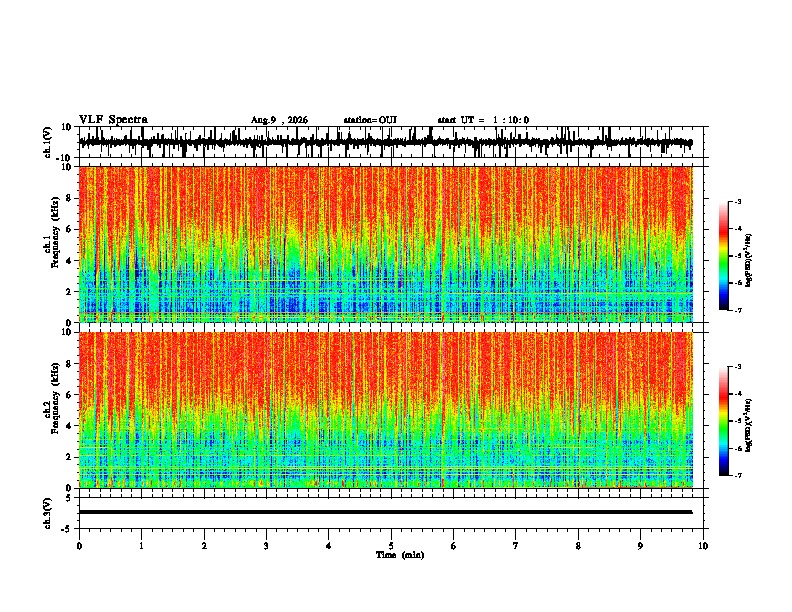Click the ch.1(V) vertical axis label

[48, 142]
